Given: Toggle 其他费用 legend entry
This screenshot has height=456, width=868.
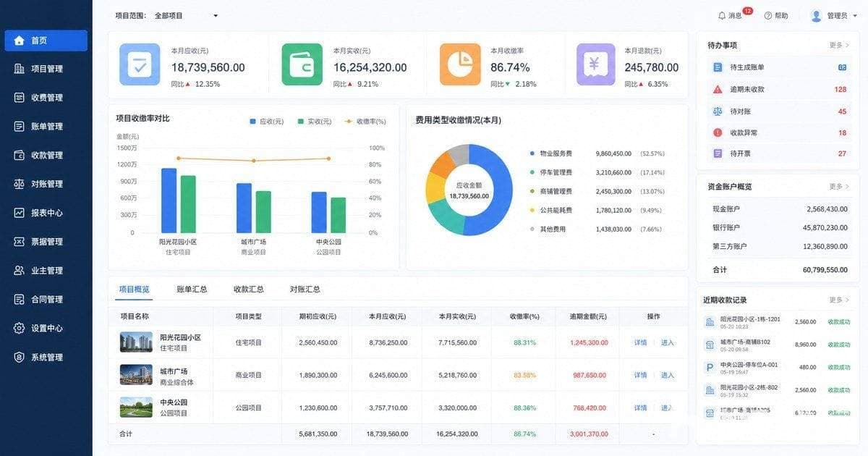Looking at the screenshot, I should pyautogui.click(x=548, y=229).
